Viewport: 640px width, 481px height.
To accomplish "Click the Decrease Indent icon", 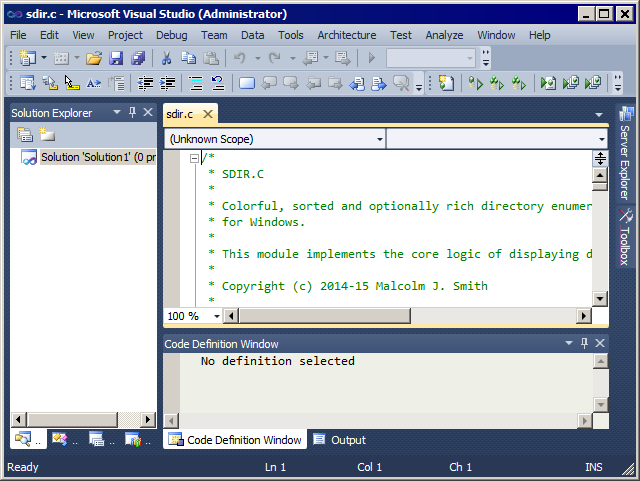I will 145,84.
